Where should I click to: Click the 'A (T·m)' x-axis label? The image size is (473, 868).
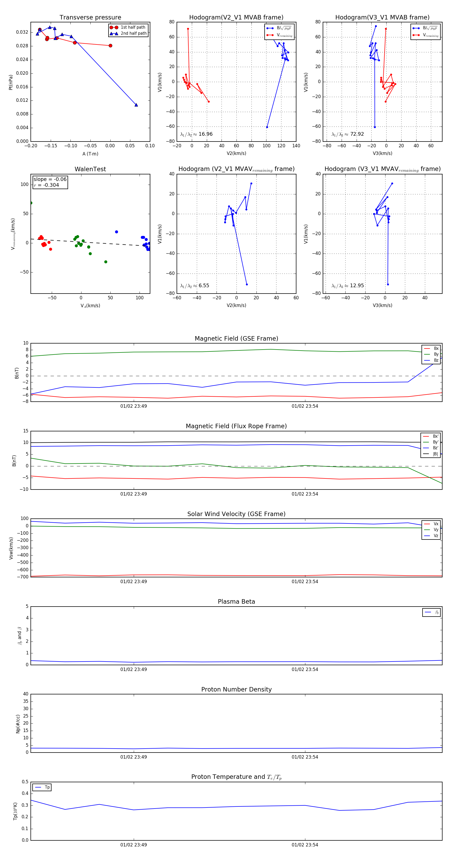click(90, 154)
